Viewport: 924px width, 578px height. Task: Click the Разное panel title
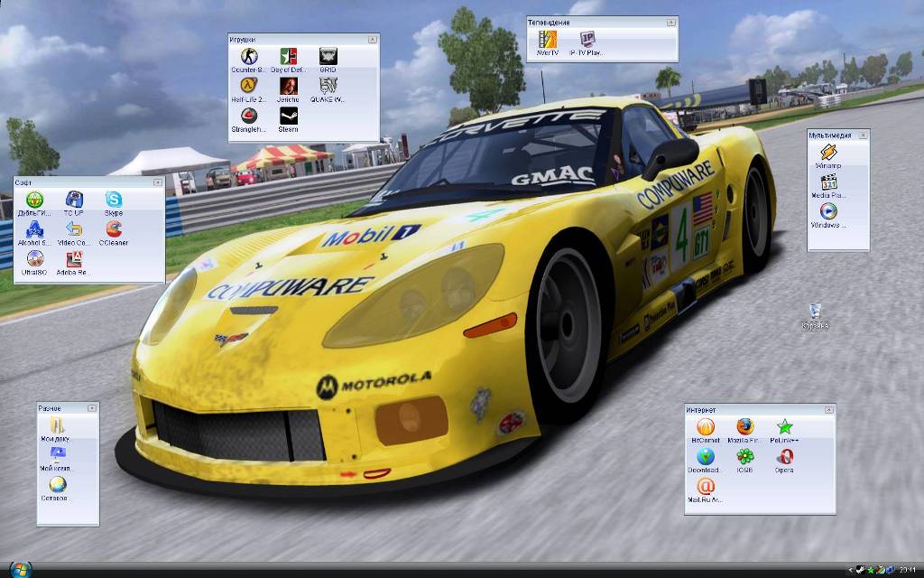pos(50,408)
